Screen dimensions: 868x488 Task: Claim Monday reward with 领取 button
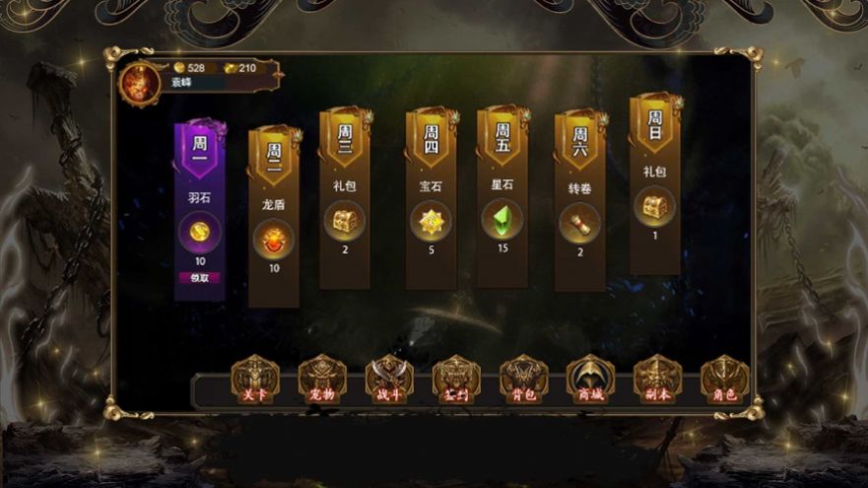pyautogui.click(x=200, y=277)
